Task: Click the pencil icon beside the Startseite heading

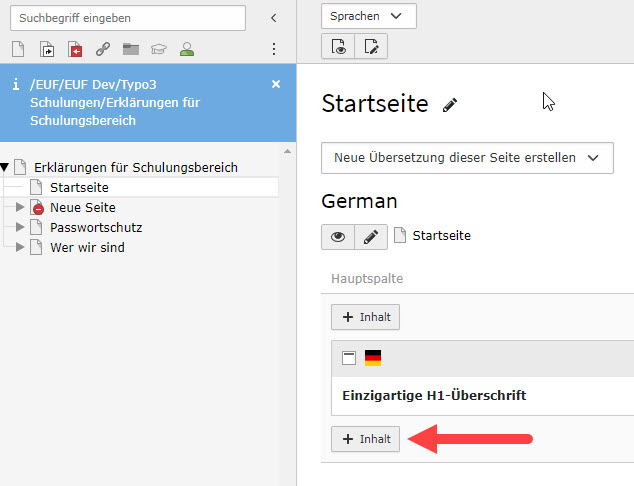Action: point(450,105)
